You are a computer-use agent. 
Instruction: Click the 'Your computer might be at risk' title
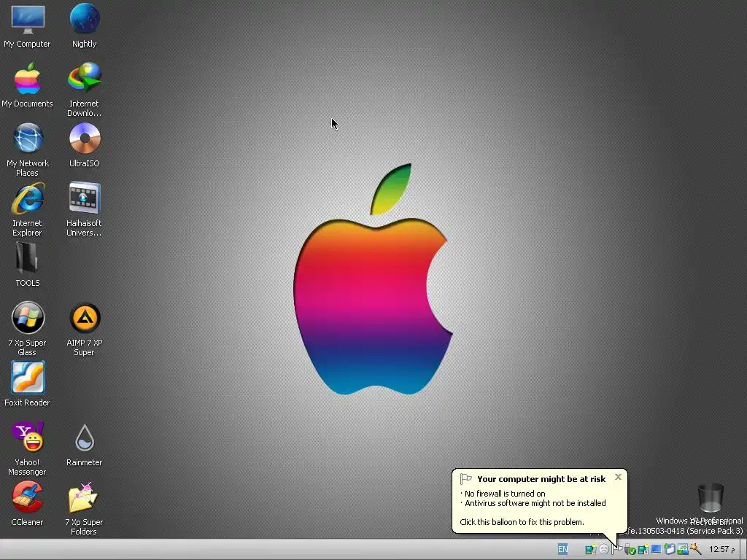pyautogui.click(x=541, y=479)
